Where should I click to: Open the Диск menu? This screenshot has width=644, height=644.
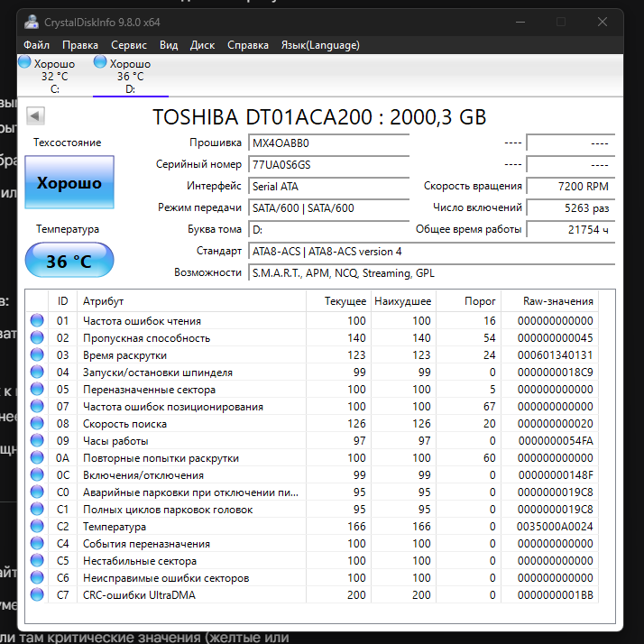[202, 45]
